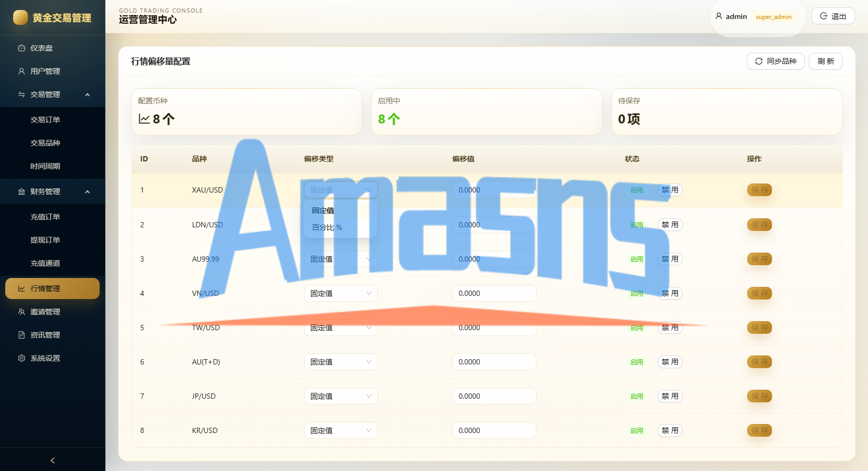Image resolution: width=868 pixels, height=471 pixels.
Task: Disable JP/USD with 禁用 button
Action: [x=670, y=396]
